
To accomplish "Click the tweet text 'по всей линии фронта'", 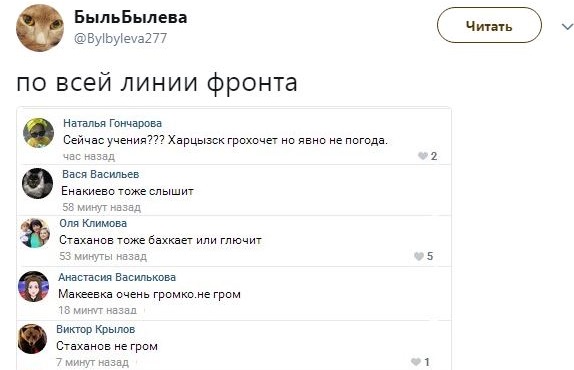I will (x=157, y=82).
